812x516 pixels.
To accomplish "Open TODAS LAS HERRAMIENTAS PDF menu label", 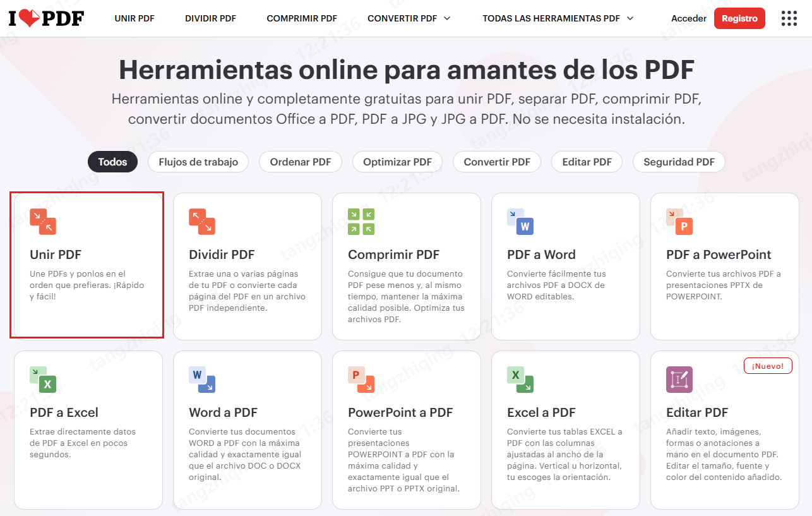I will click(551, 18).
